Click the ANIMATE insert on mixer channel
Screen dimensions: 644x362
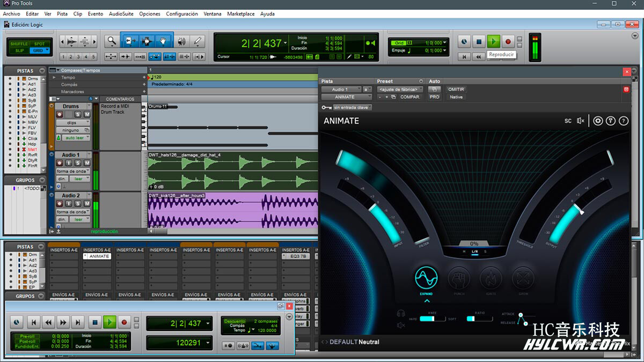(x=97, y=256)
